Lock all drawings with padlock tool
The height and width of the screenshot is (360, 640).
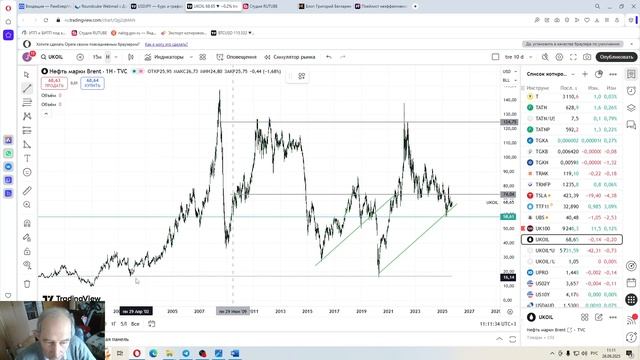point(27,251)
